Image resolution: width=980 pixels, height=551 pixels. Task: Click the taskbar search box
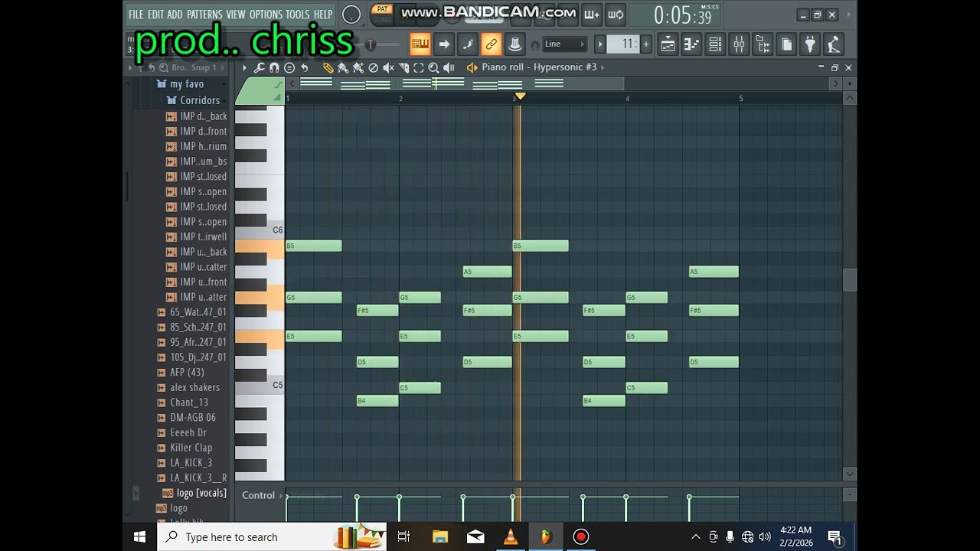[273, 536]
